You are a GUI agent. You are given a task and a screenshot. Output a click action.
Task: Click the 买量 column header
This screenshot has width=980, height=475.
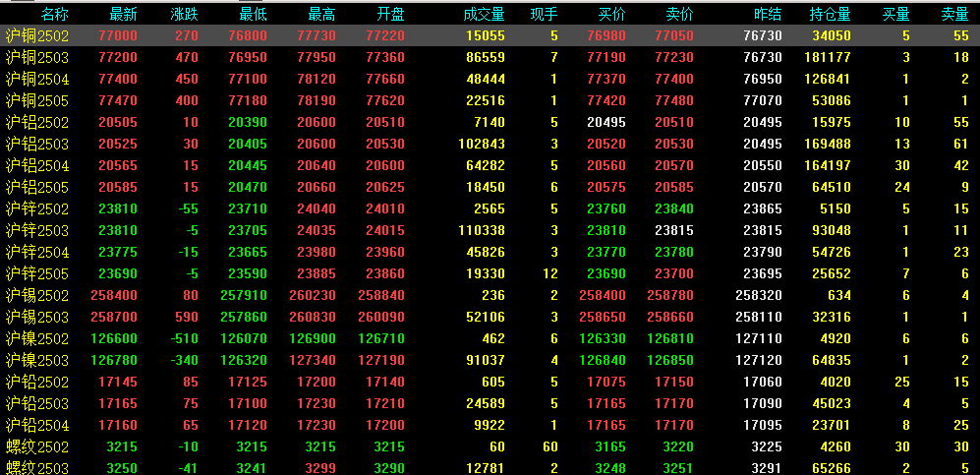[x=895, y=15]
